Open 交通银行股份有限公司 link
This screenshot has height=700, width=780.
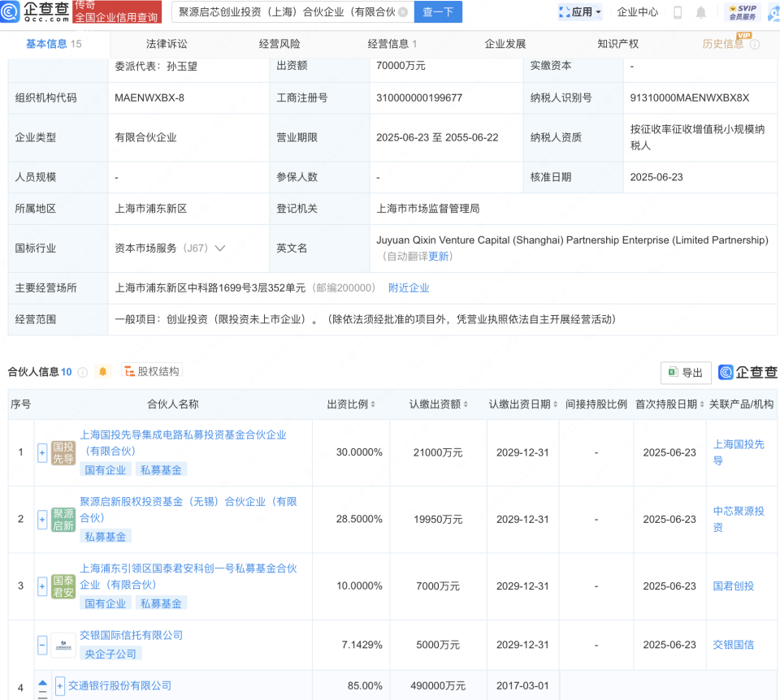[119, 686]
